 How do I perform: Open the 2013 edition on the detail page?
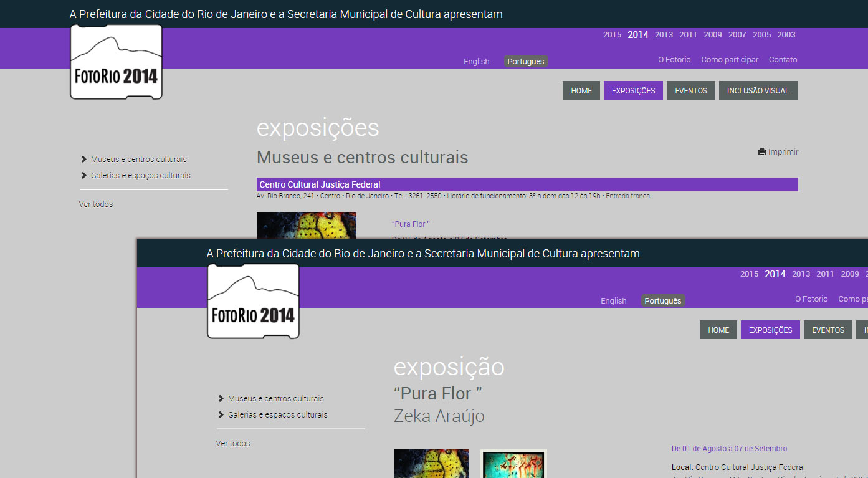[801, 274]
